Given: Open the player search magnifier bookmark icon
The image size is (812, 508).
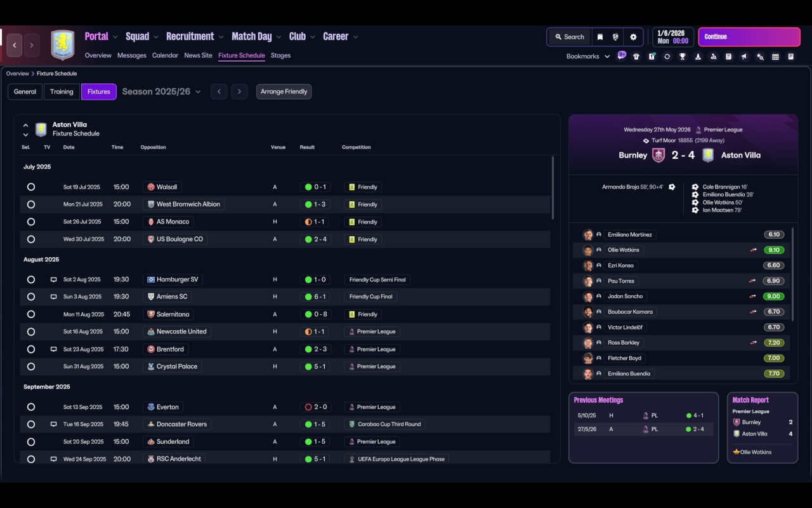Looking at the screenshot, I should pyautogui.click(x=713, y=57).
